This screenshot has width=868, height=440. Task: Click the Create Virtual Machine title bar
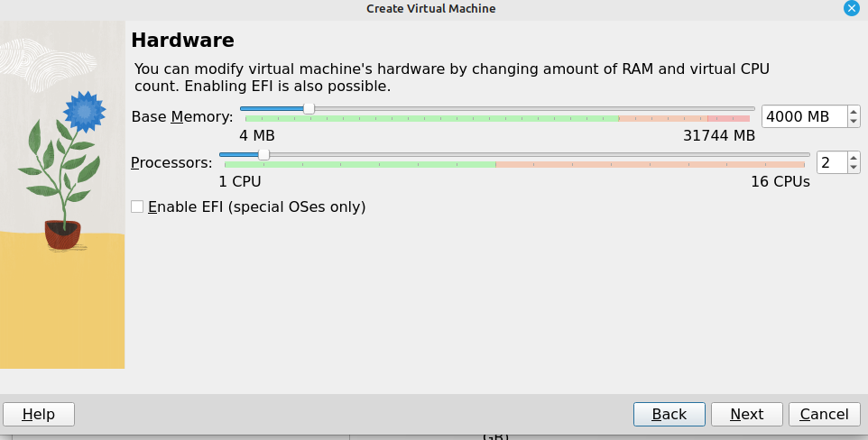click(x=430, y=8)
